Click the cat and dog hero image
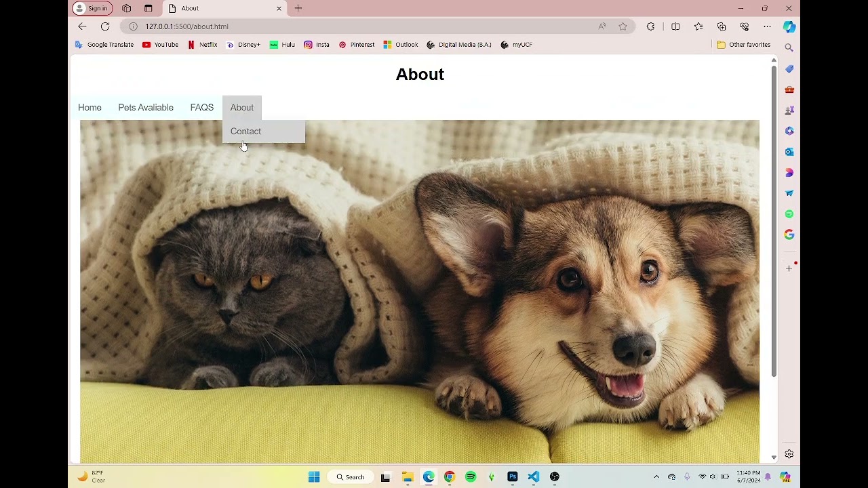 (x=420, y=291)
